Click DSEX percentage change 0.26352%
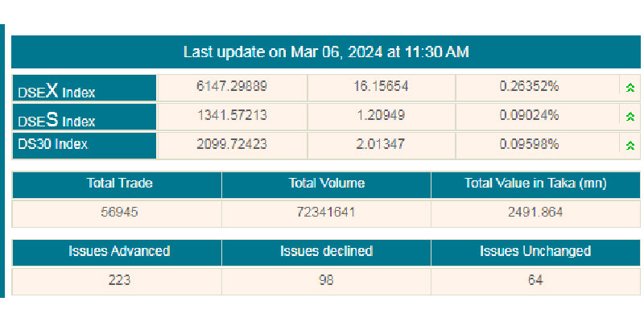 coord(530,87)
